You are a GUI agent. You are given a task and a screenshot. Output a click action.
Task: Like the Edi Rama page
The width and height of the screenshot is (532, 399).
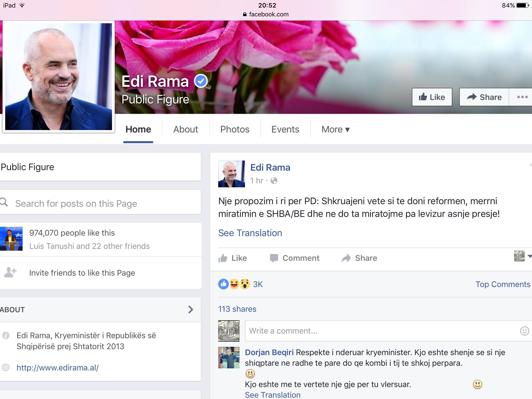[432, 97]
